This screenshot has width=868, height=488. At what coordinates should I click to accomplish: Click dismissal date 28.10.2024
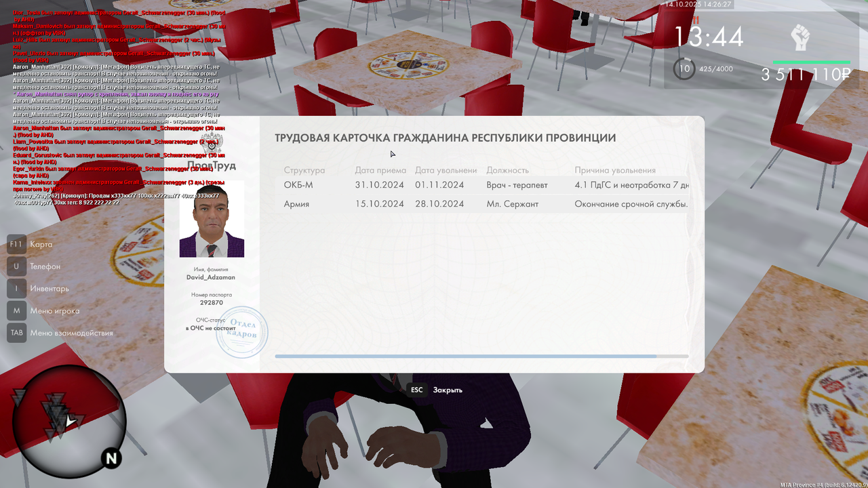pyautogui.click(x=439, y=204)
